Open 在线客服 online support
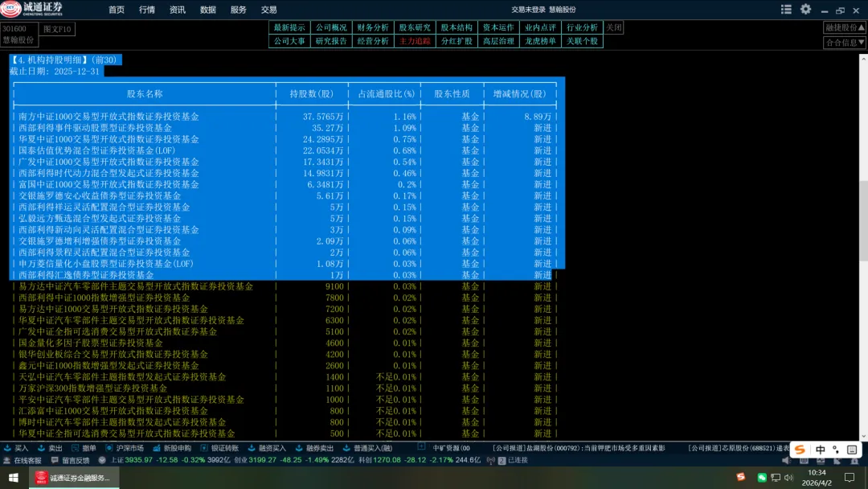 pyautogui.click(x=23, y=460)
